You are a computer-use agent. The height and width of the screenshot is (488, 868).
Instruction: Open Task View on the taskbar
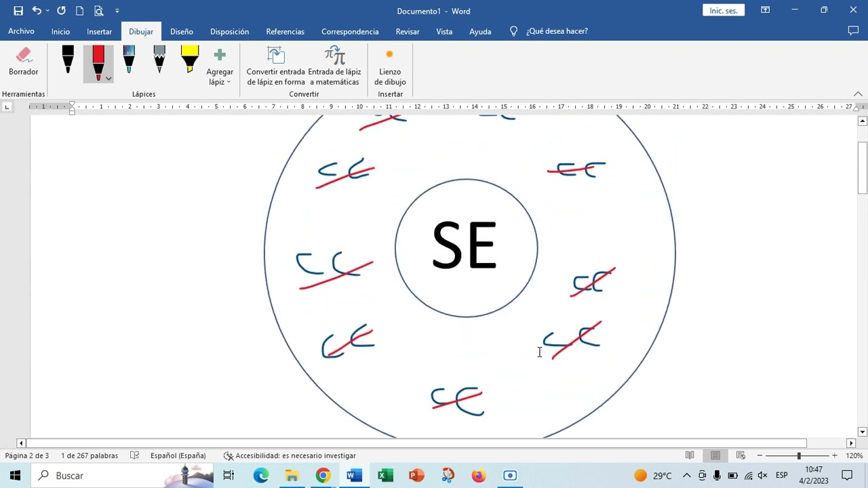(229, 476)
